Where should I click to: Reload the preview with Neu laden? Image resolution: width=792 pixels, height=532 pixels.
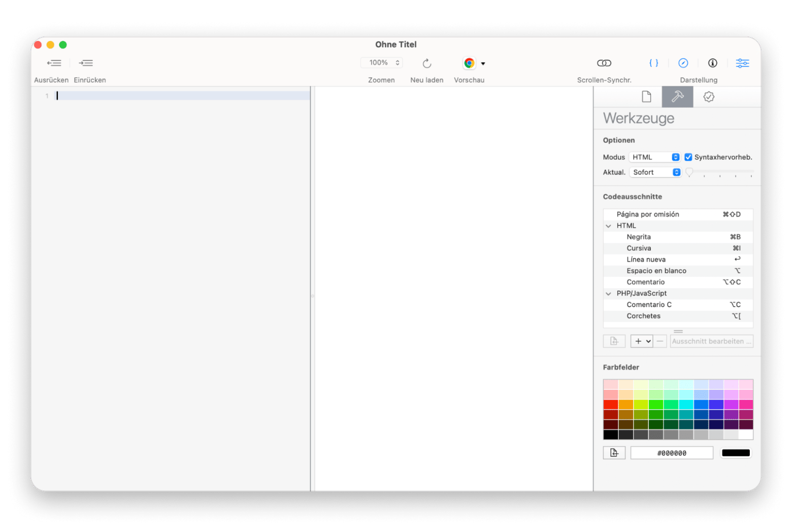[x=427, y=63]
